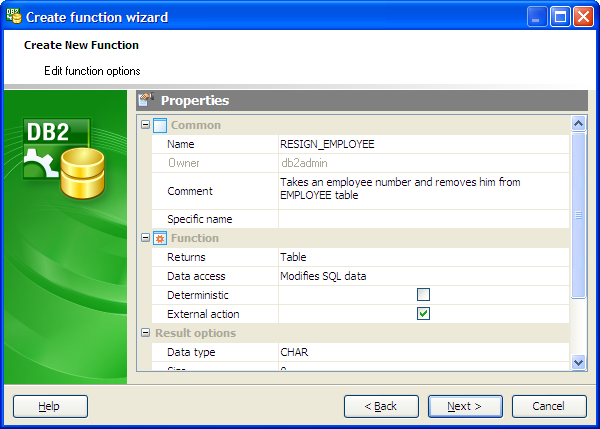Click the empty Specific name field
This screenshot has width=600, height=429.
click(422, 219)
